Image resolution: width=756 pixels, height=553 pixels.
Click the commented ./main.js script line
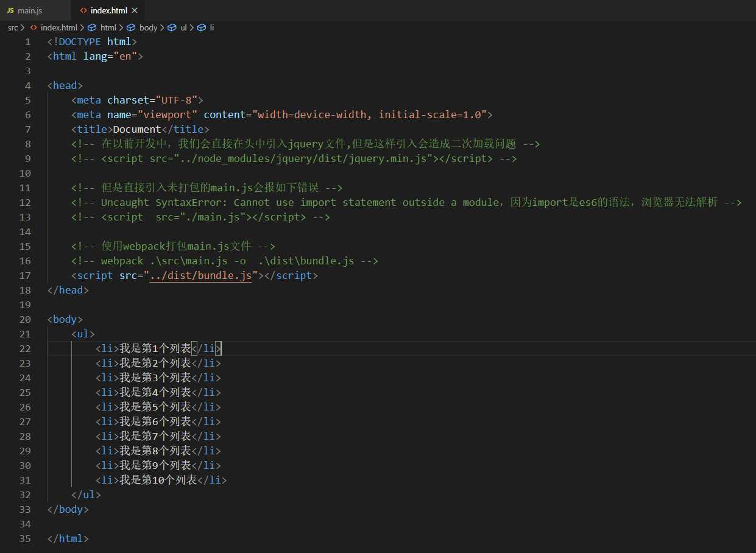pyautogui.click(x=200, y=217)
